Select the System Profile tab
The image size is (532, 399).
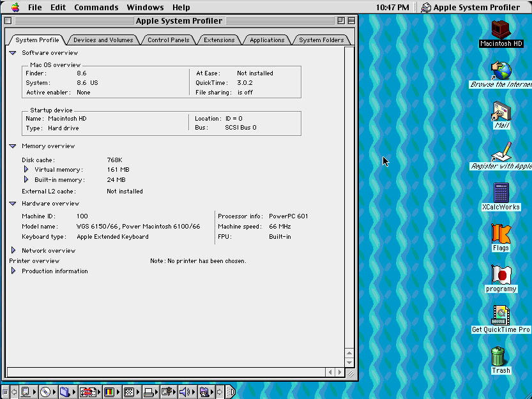37,40
